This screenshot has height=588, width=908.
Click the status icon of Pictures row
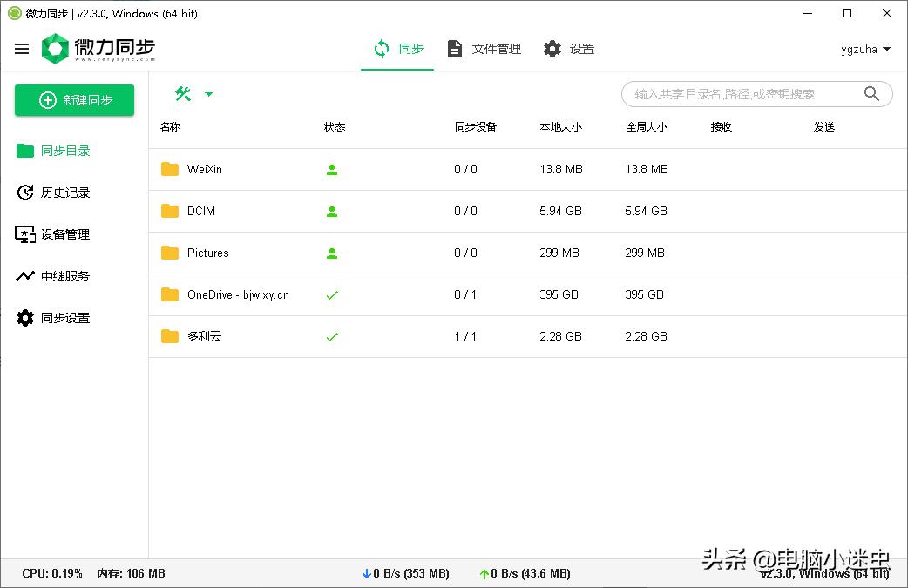coord(331,253)
